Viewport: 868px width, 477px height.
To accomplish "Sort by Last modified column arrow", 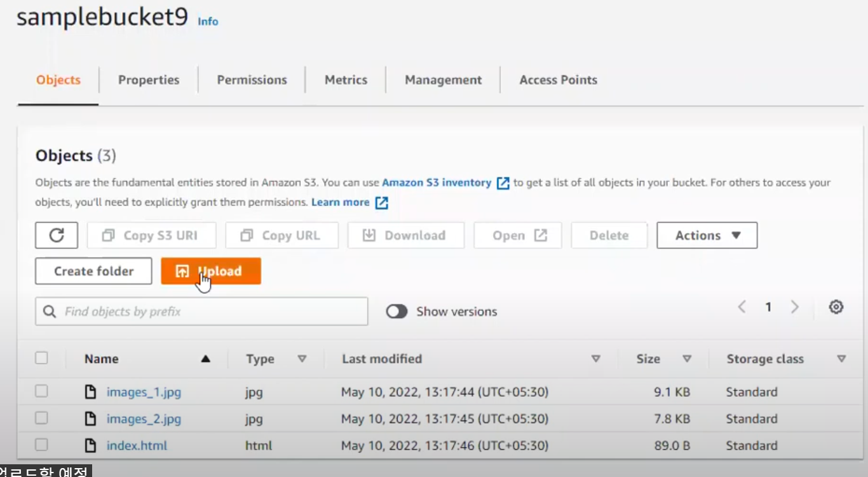I will click(595, 359).
